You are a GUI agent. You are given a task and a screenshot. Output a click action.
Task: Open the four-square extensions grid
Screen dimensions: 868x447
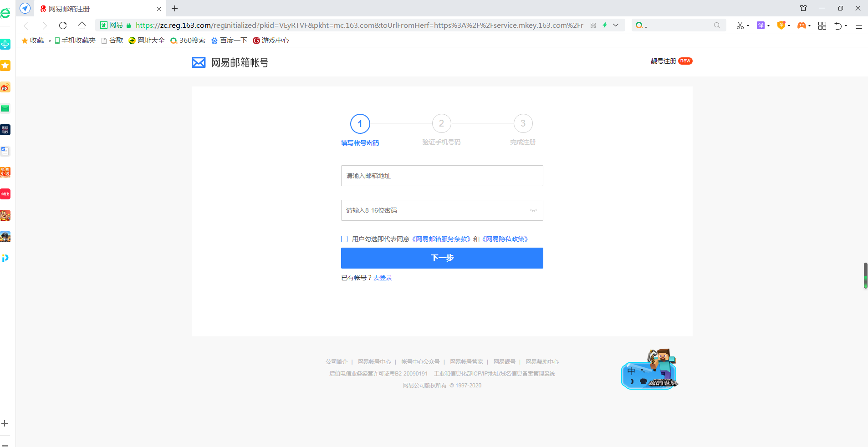click(822, 25)
